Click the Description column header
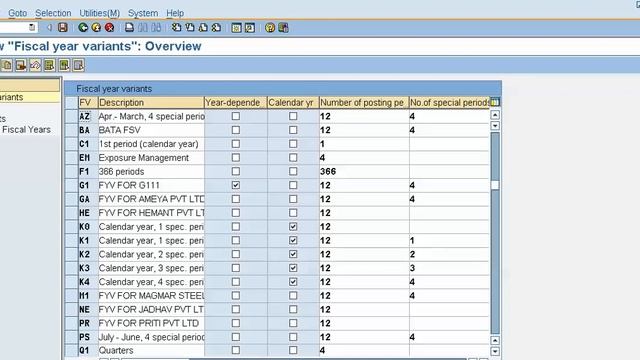 tap(151, 102)
